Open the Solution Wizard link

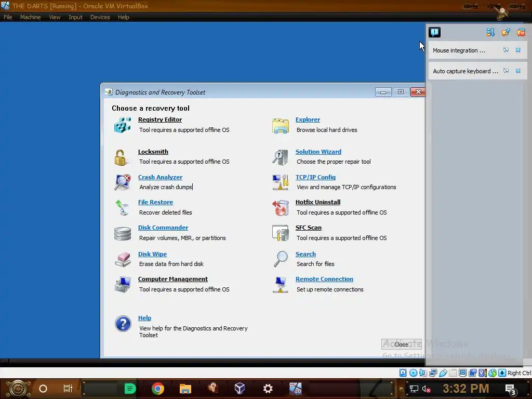pyautogui.click(x=318, y=152)
